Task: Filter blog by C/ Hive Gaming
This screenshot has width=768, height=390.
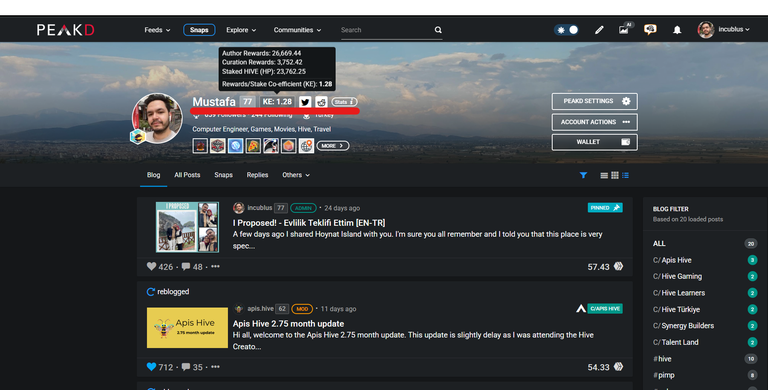Action: tap(704, 276)
